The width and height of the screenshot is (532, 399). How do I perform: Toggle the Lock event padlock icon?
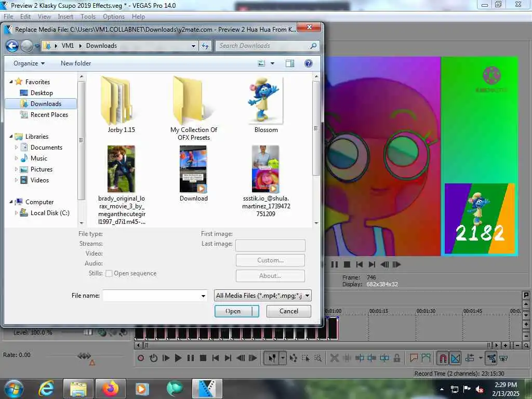(x=396, y=358)
